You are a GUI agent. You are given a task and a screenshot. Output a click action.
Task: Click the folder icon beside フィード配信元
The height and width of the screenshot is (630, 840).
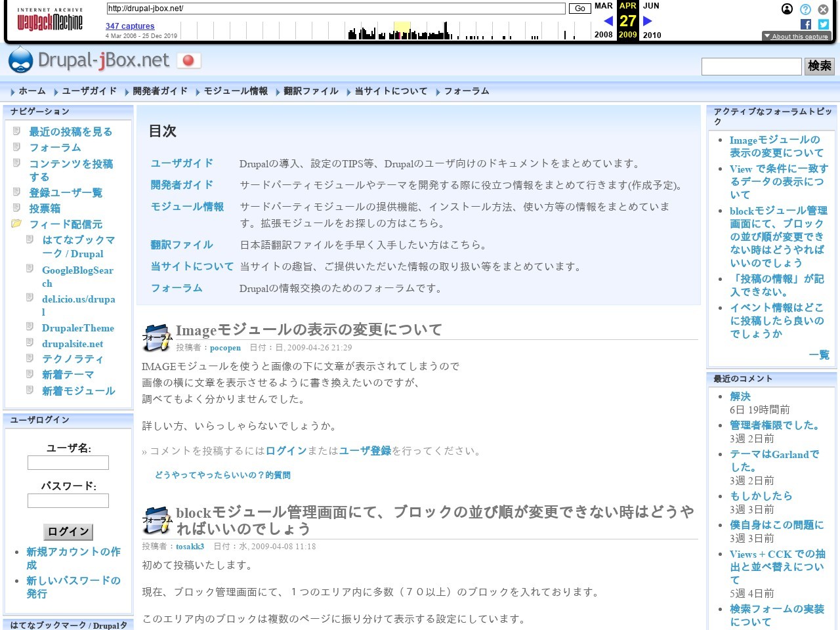click(17, 223)
